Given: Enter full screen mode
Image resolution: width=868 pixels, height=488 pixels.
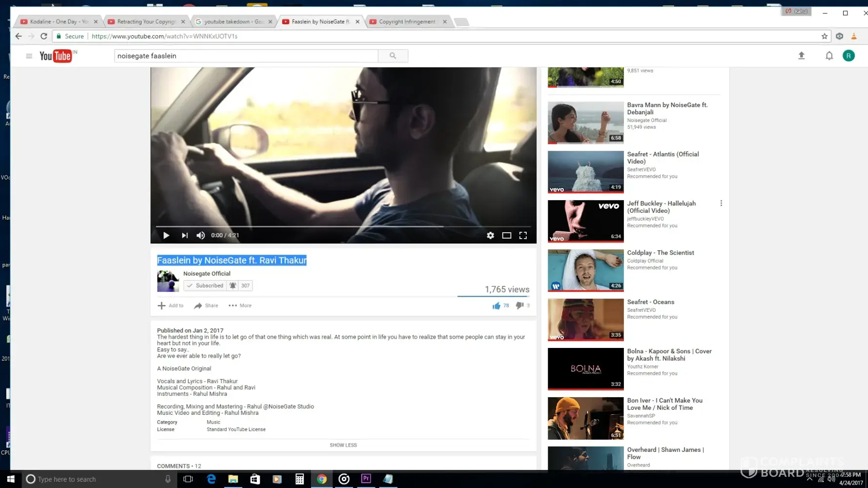Looking at the screenshot, I should point(523,236).
